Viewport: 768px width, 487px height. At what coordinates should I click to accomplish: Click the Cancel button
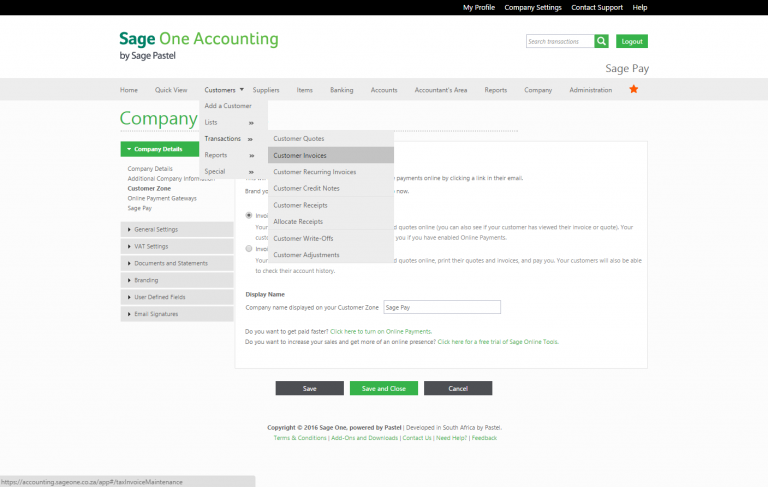pyautogui.click(x=458, y=388)
